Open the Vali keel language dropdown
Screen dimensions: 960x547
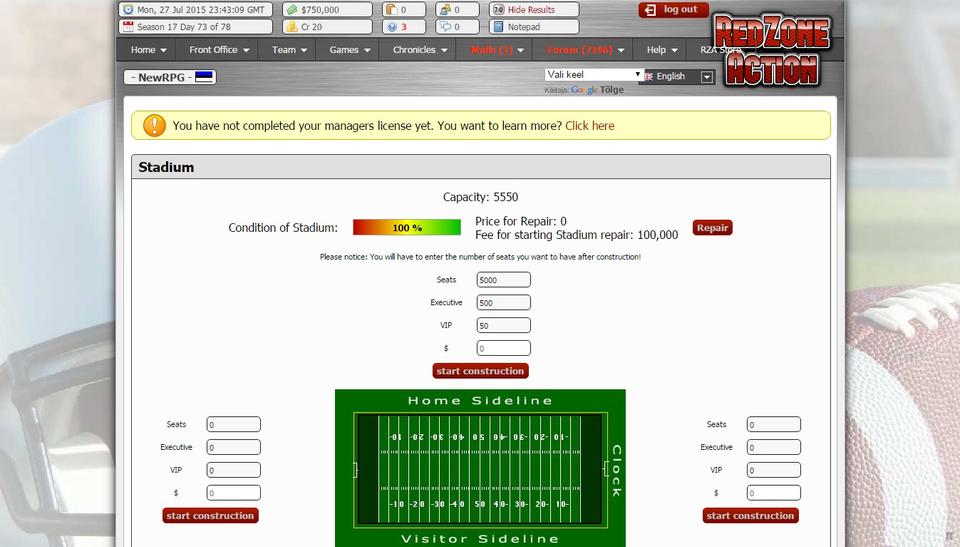click(594, 75)
